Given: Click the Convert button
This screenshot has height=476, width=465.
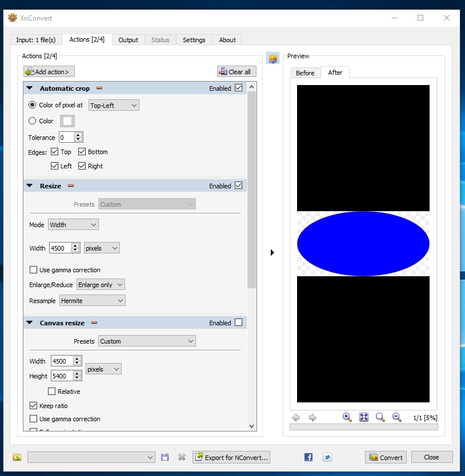Looking at the screenshot, I should pyautogui.click(x=386, y=457).
